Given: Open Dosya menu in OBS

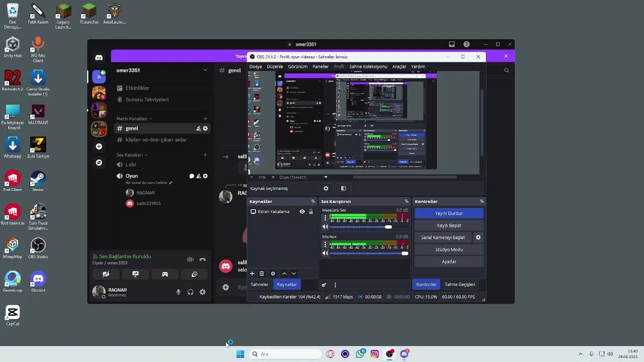Looking at the screenshot, I should (256, 66).
